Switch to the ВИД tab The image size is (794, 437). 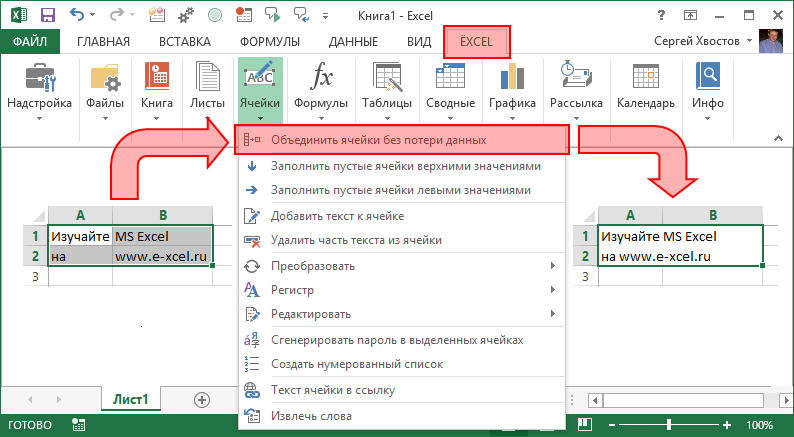click(419, 42)
